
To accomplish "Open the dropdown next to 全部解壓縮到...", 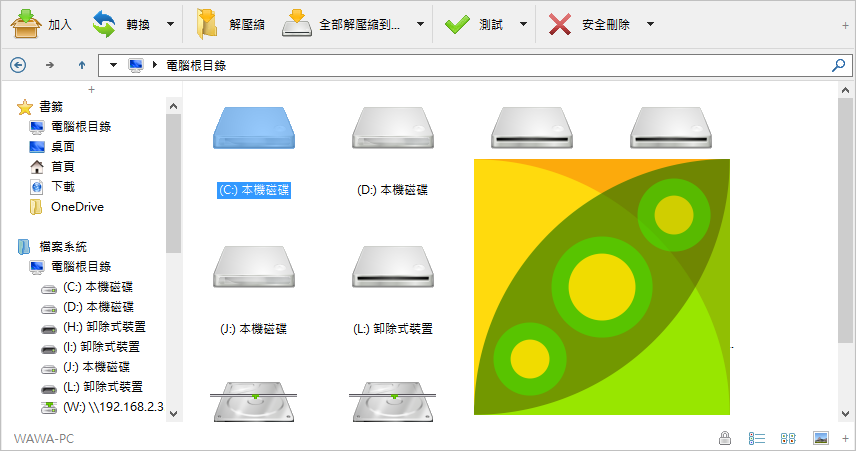I will (x=420, y=24).
